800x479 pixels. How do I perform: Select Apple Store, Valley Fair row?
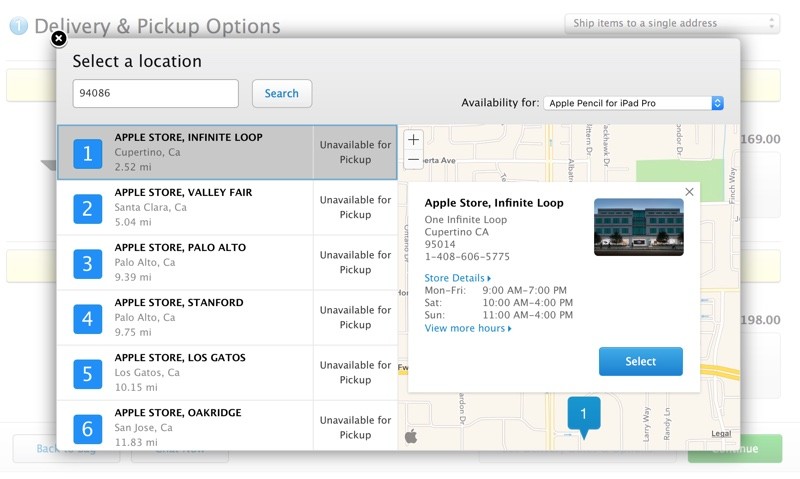coord(227,207)
